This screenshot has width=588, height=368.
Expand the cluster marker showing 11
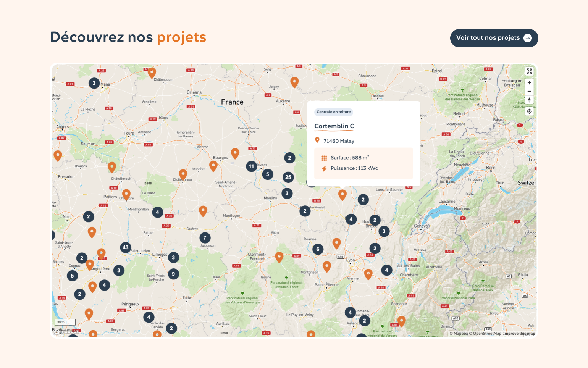coord(251,166)
